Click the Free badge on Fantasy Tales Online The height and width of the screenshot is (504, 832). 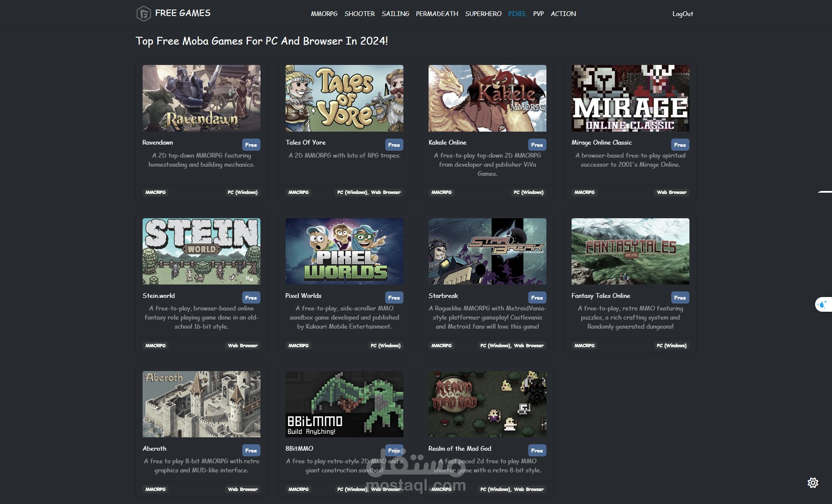point(680,297)
